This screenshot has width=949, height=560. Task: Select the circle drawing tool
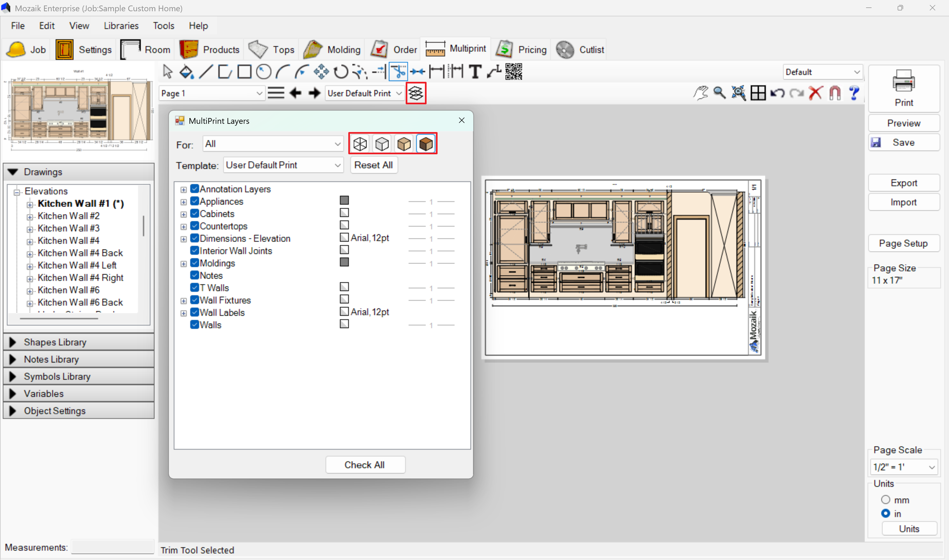pos(263,71)
